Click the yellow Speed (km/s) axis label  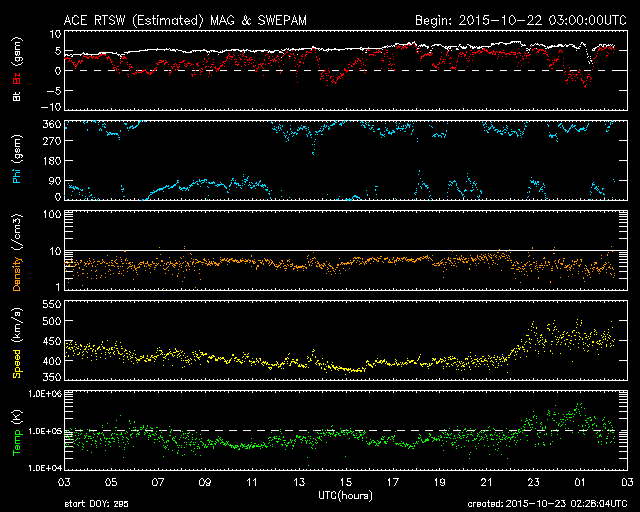(x=17, y=342)
